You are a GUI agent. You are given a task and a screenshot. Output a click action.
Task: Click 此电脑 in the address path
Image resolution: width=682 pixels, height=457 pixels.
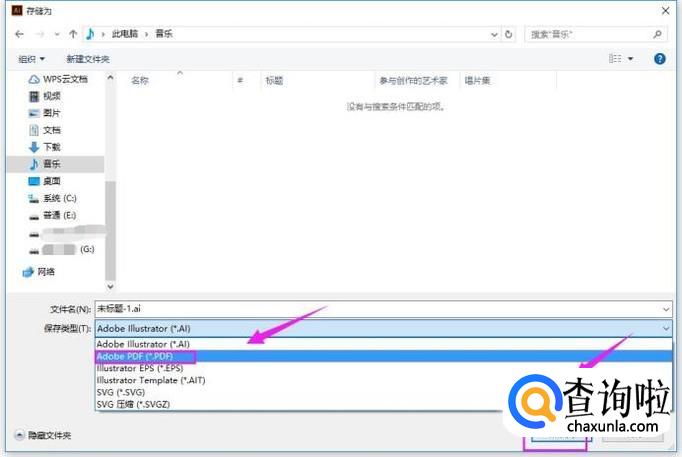(x=125, y=34)
